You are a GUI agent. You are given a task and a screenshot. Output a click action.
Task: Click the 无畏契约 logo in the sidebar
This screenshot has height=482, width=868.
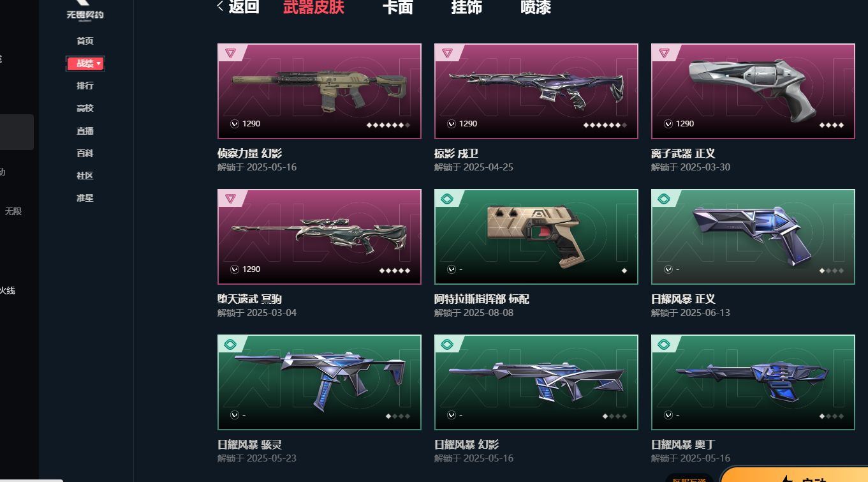85,10
